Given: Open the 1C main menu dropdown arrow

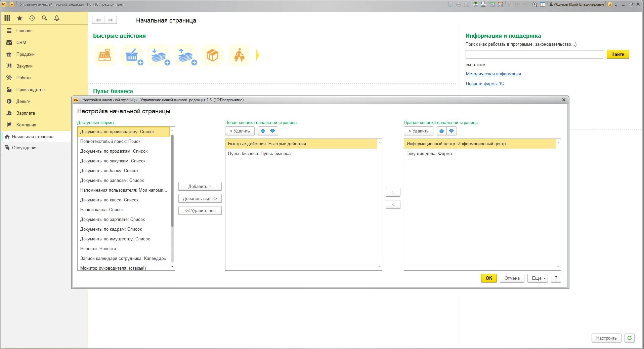Looking at the screenshot, I should [x=12, y=4].
